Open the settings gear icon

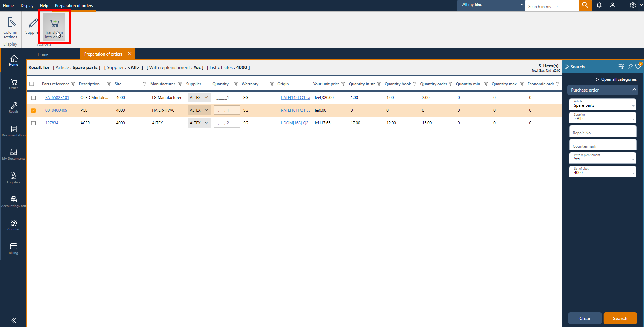click(x=633, y=5)
